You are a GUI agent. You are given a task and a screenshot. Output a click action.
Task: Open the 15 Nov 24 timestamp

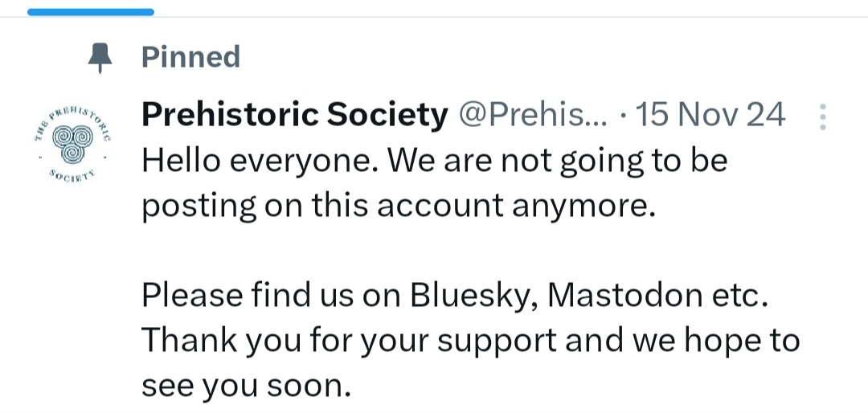coord(710,117)
